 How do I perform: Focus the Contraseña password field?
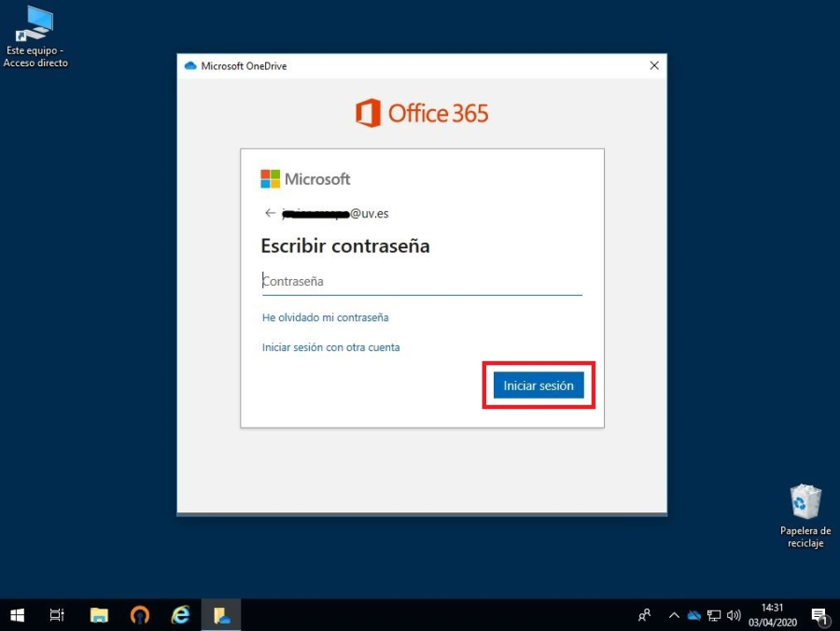click(422, 281)
